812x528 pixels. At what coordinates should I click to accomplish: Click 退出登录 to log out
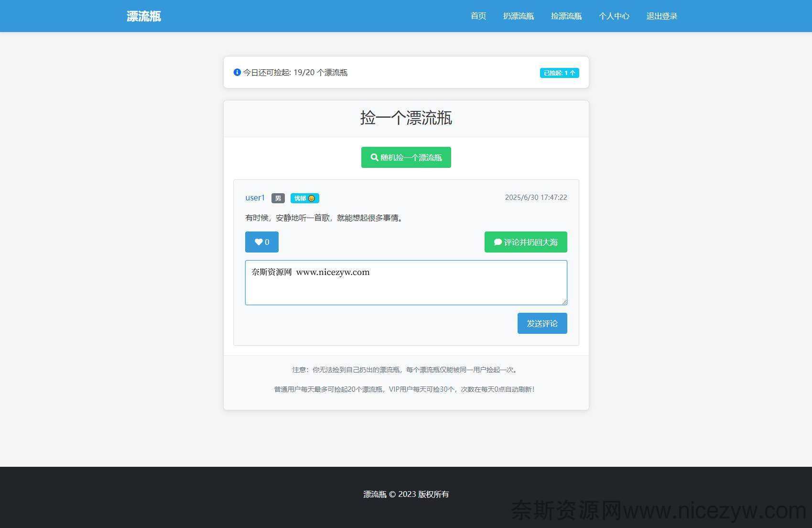coord(662,16)
